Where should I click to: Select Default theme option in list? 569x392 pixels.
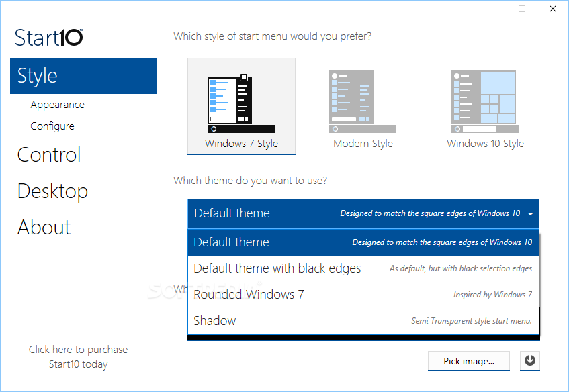click(x=363, y=242)
